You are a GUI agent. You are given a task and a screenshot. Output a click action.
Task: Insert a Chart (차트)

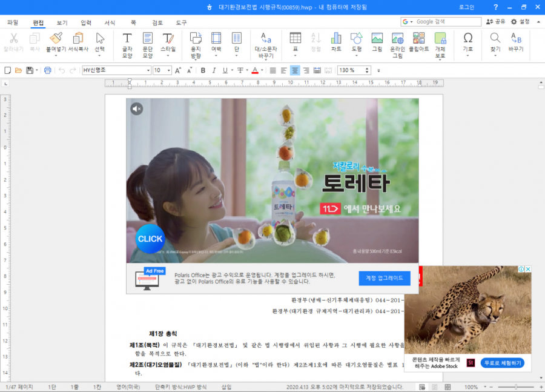point(336,38)
